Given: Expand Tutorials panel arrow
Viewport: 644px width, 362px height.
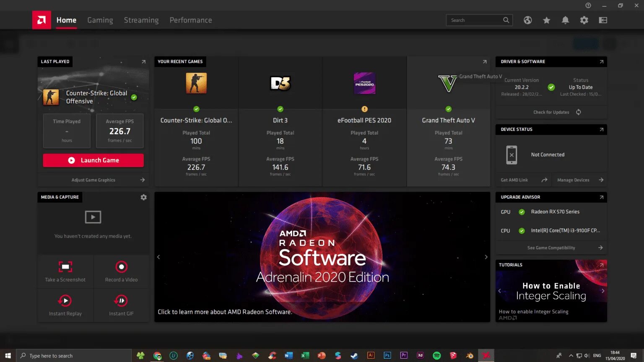Looking at the screenshot, I should [602, 265].
